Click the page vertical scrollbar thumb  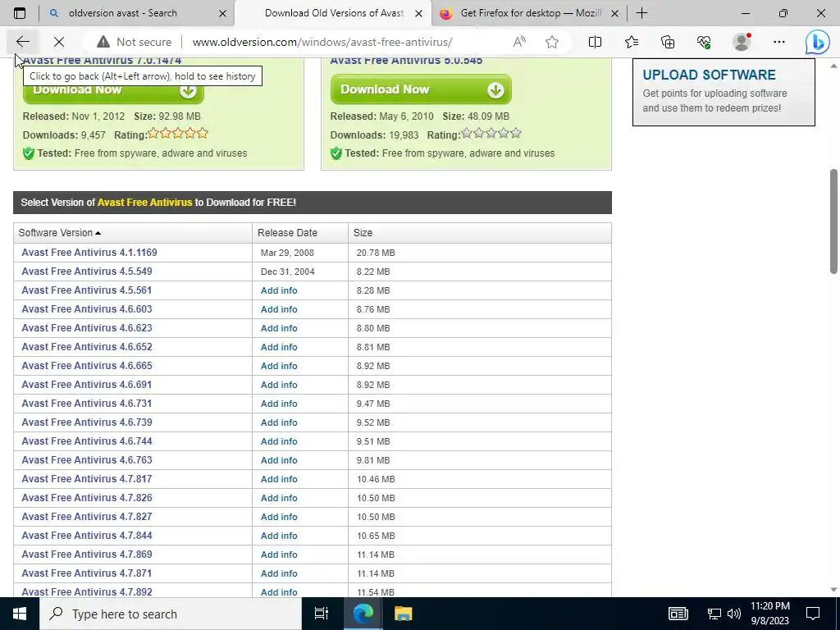pyautogui.click(x=834, y=221)
